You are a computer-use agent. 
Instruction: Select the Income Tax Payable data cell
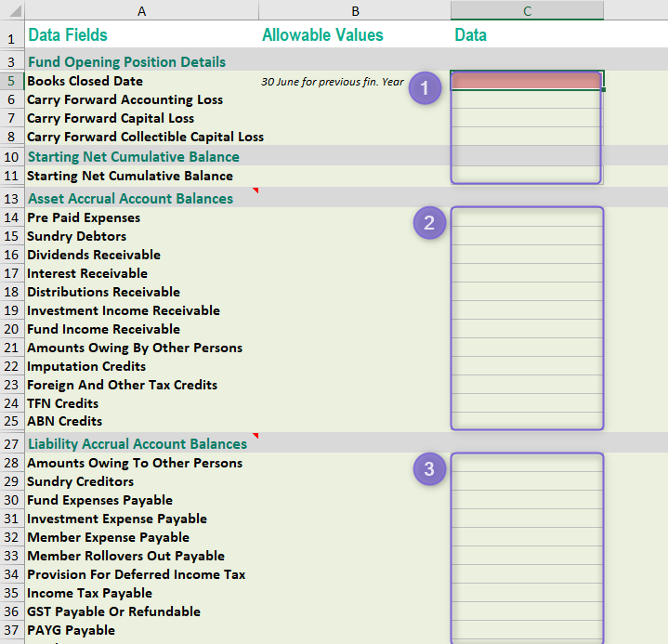(x=527, y=593)
